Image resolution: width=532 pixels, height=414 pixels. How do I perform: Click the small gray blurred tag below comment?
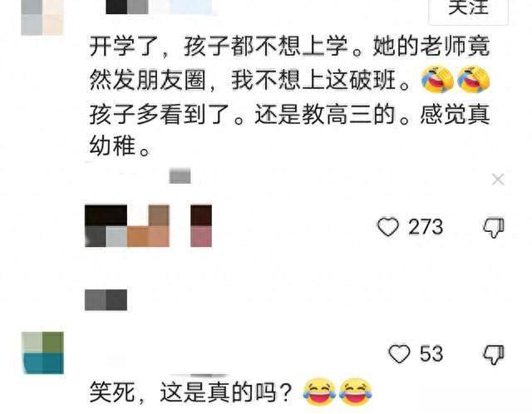[180, 175]
